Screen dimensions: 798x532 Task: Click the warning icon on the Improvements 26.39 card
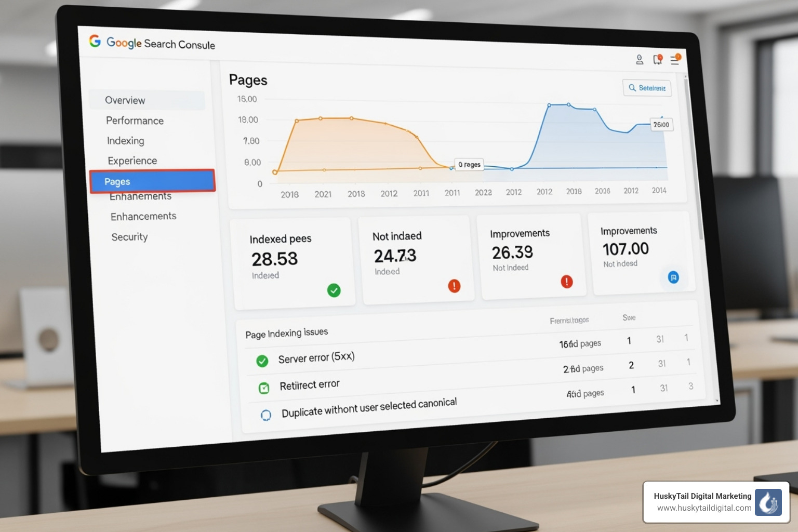(567, 282)
